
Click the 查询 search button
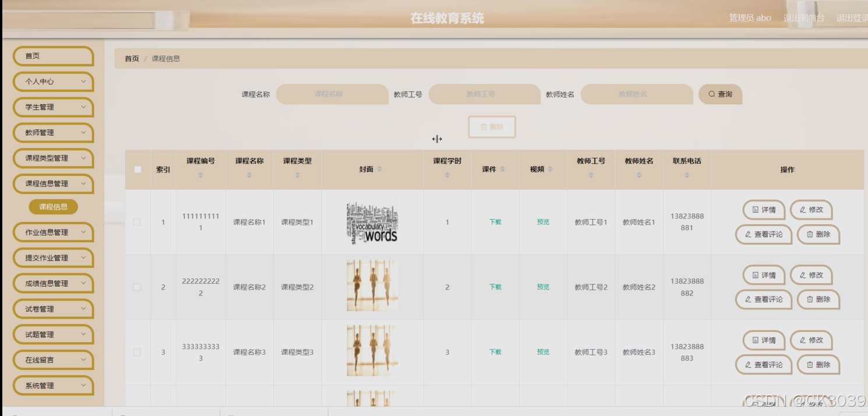point(720,94)
